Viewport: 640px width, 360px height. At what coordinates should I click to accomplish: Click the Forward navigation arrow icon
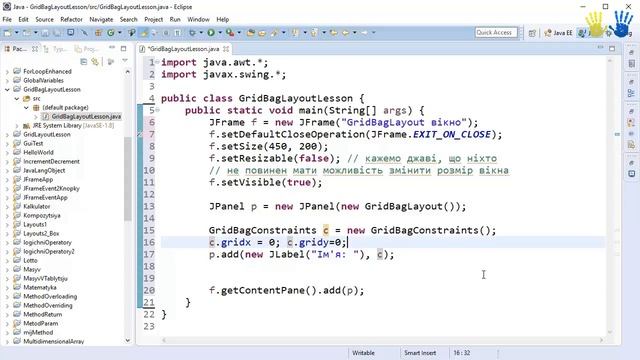364,33
